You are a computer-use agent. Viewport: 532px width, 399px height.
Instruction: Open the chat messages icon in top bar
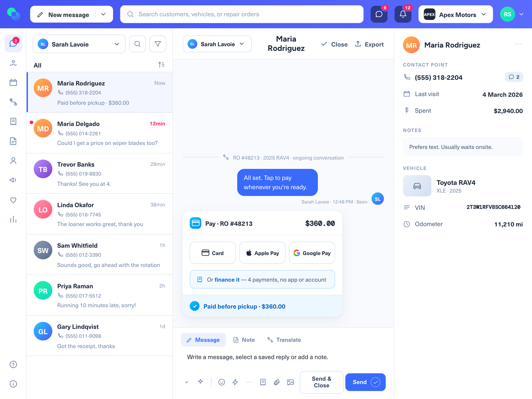tap(379, 14)
